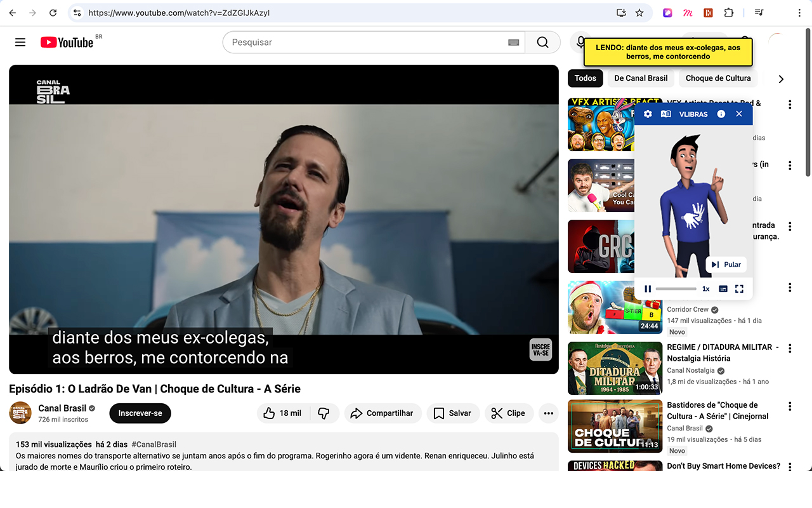Open the Canal Brasil channel name link
Viewport: 812px width, 508px height.
(x=62, y=408)
